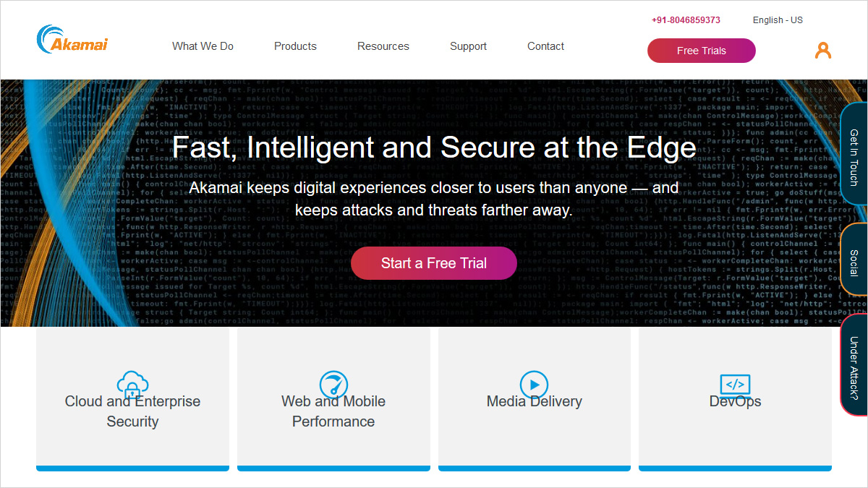
Task: Click the Akamai logo
Action: (x=72, y=40)
